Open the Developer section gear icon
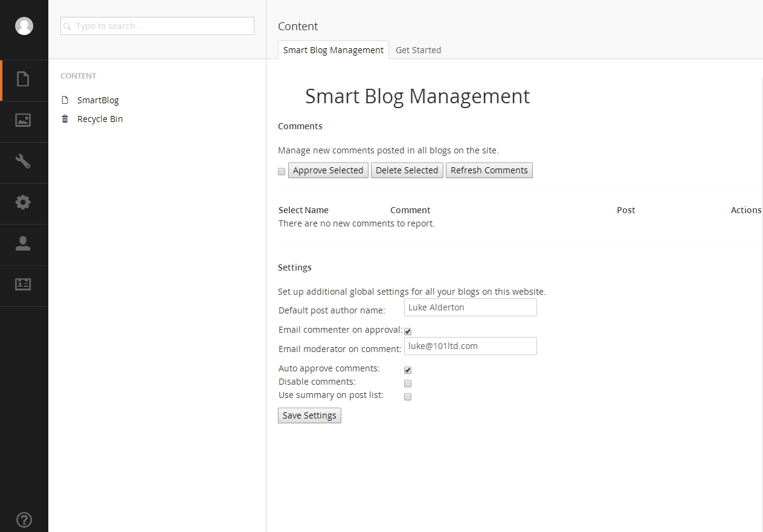The height and width of the screenshot is (532, 763). (x=23, y=202)
